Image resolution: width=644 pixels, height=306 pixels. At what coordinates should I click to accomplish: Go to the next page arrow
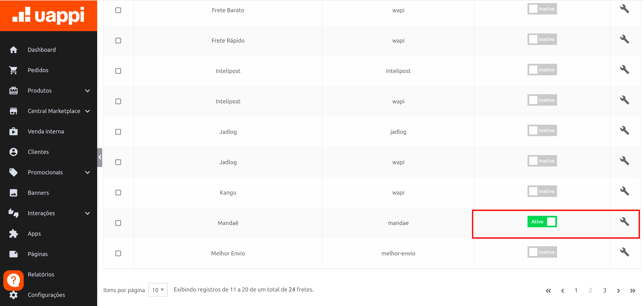coord(618,291)
